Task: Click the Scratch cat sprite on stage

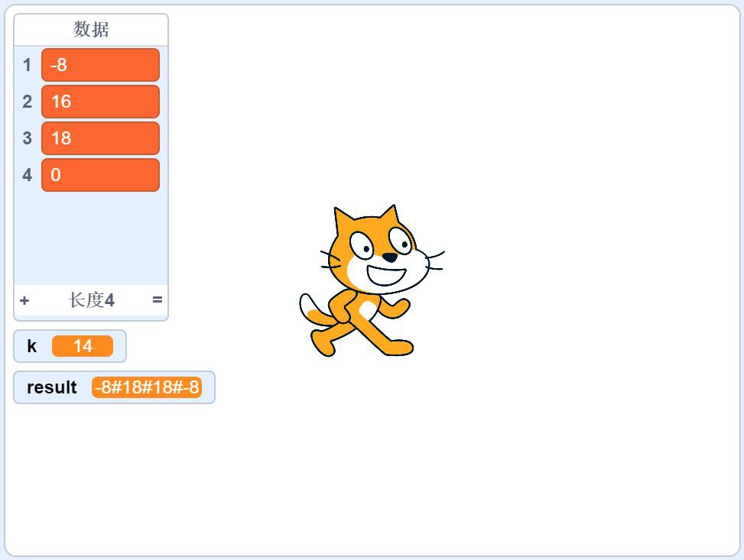Action: click(x=372, y=280)
